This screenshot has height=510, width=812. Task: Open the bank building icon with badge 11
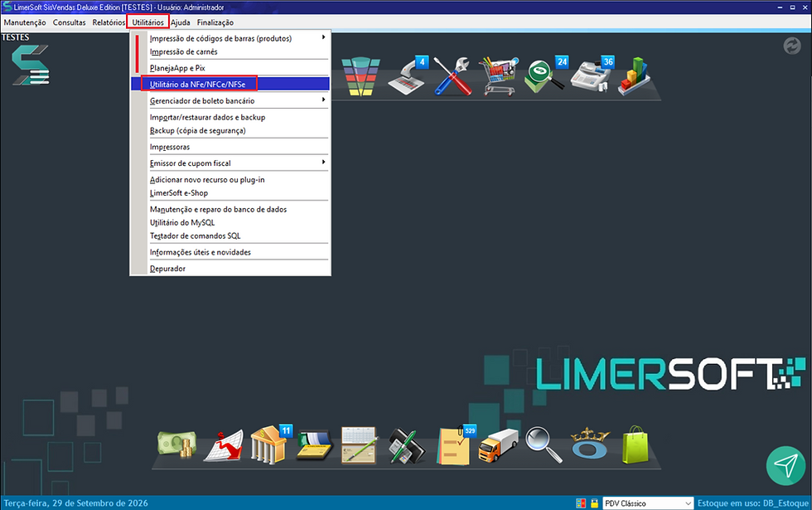pyautogui.click(x=271, y=444)
